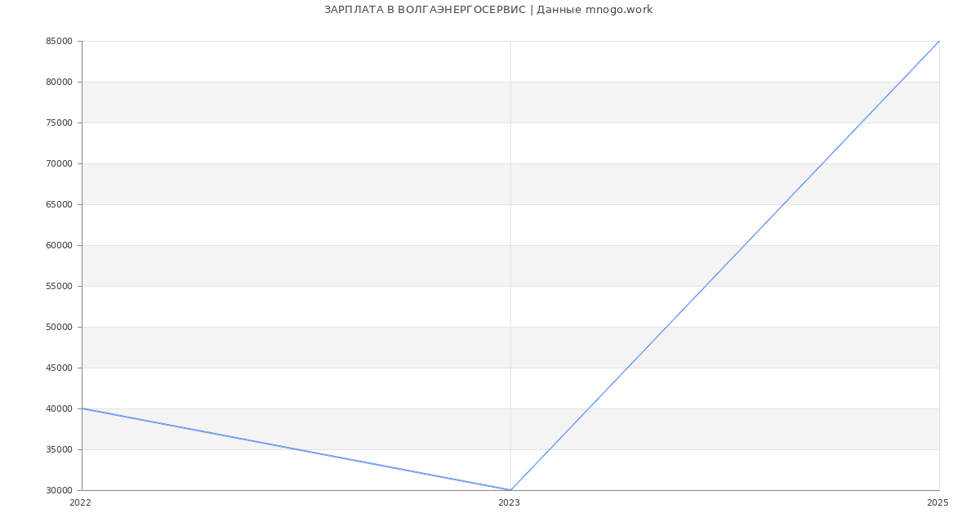Click the 80000 y-axis label
This screenshot has width=980, height=531.
[59, 83]
